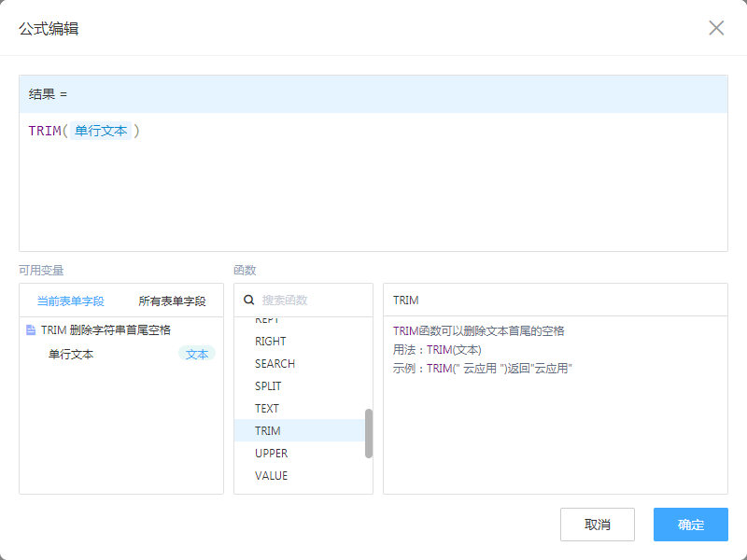Select the TEXT function in list
The image size is (747, 560).
click(x=267, y=409)
